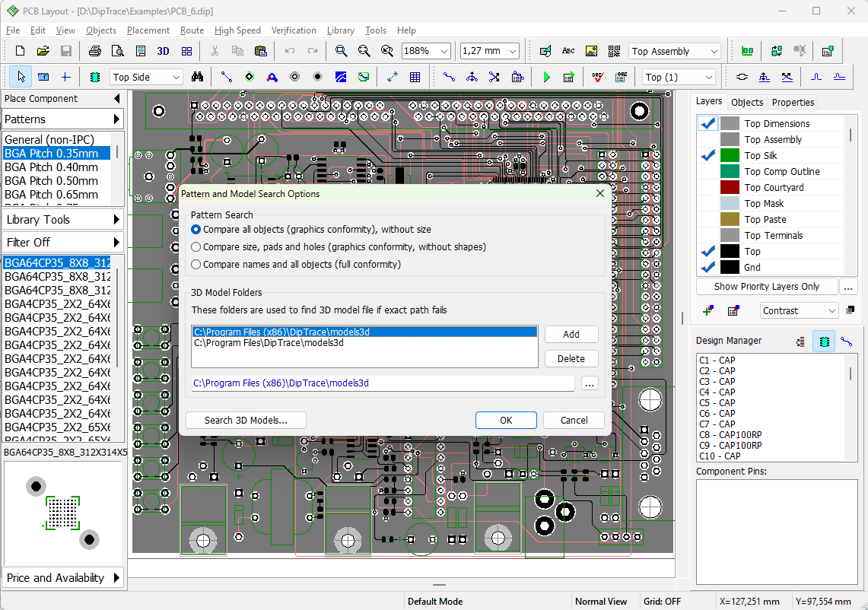The image size is (868, 610).
Task: Click the Place Static Via icon
Action: click(x=295, y=77)
